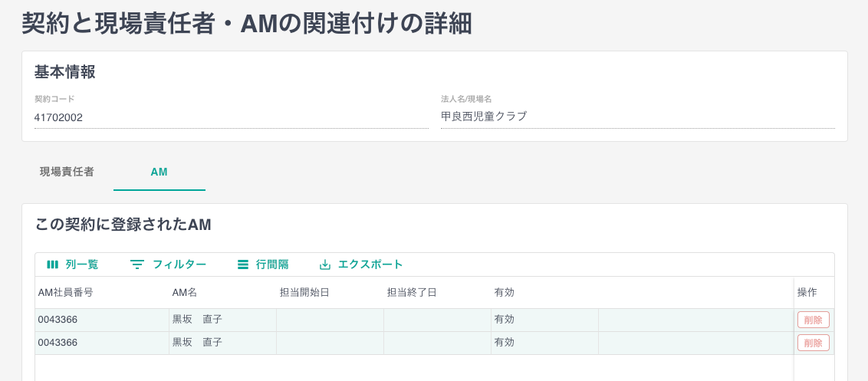The height and width of the screenshot is (381, 868).
Task: Click the 担当開始日 column header
Action: pos(304,292)
